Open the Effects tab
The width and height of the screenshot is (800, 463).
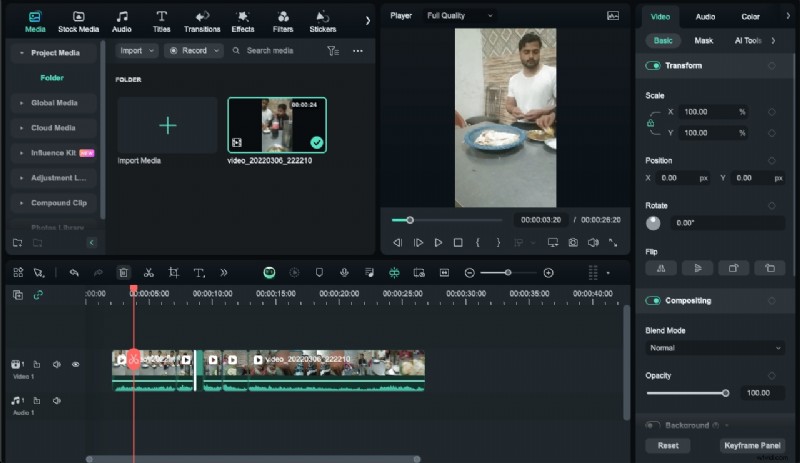pyautogui.click(x=242, y=22)
